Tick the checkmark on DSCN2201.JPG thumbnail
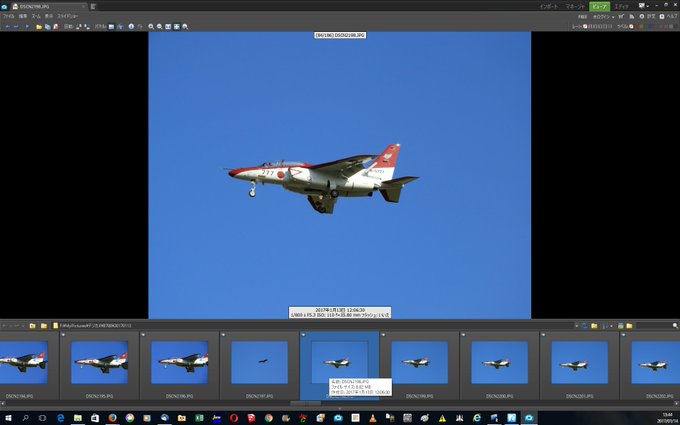680x425 pixels. [x=543, y=335]
